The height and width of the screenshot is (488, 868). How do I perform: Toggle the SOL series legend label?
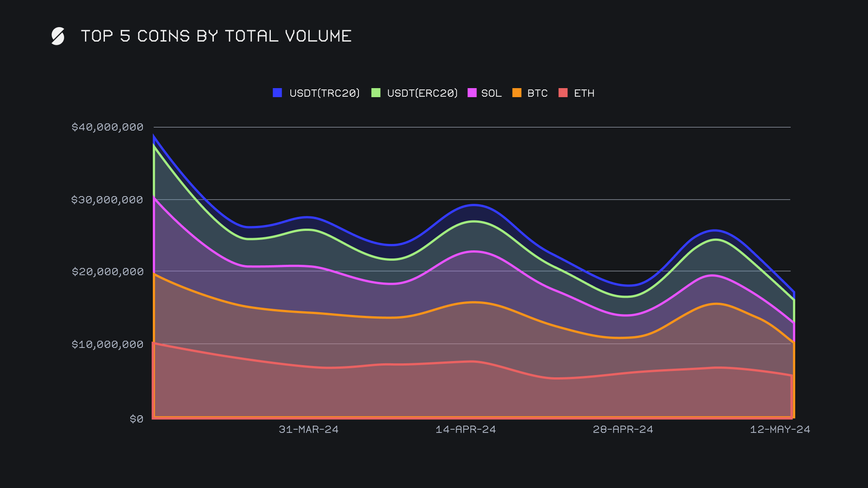click(491, 93)
